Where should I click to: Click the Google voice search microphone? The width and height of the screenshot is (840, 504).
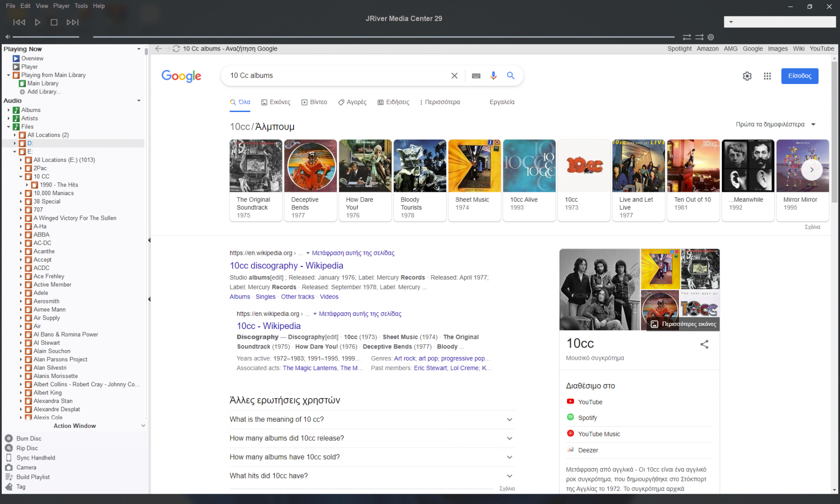pyautogui.click(x=493, y=76)
